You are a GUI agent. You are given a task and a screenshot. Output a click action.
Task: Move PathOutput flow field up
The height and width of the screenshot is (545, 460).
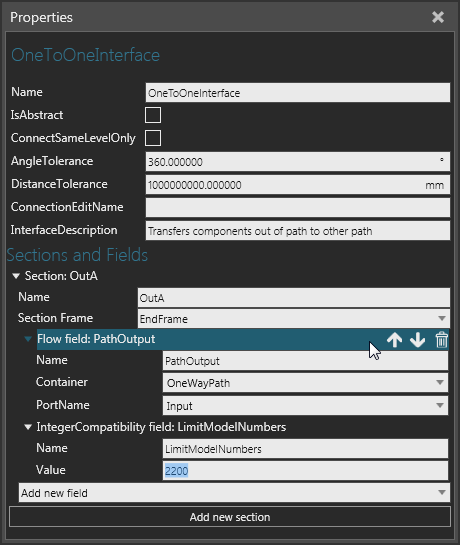click(394, 340)
